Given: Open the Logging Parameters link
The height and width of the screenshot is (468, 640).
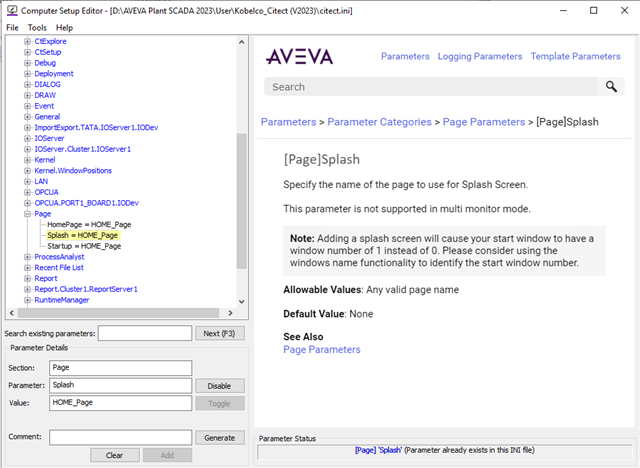Looking at the screenshot, I should (480, 56).
